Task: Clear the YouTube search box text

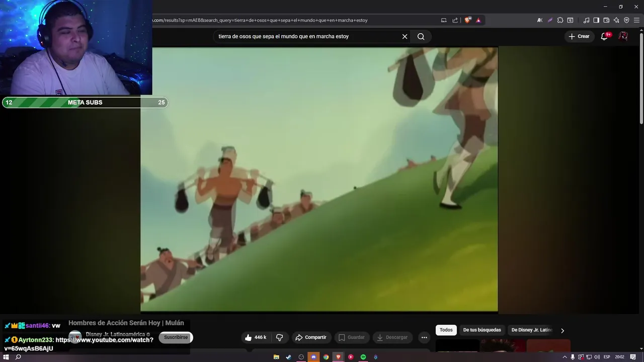Action: pos(405,36)
